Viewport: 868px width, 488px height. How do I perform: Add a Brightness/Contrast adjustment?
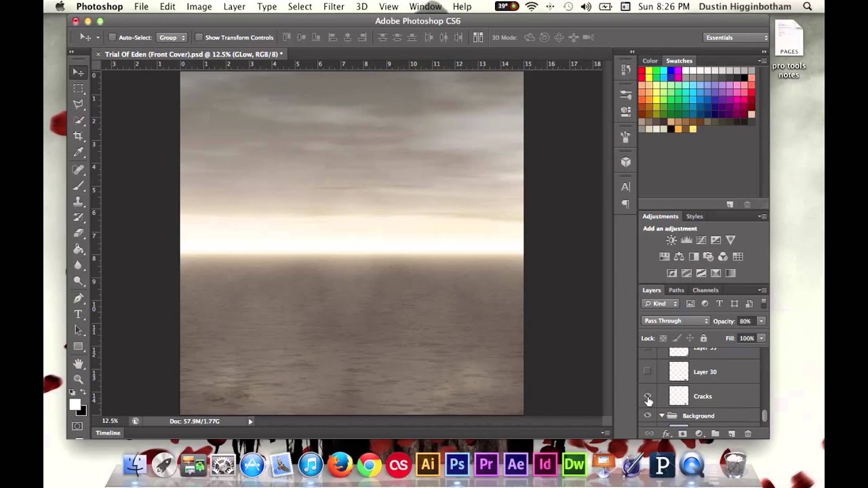coord(671,240)
